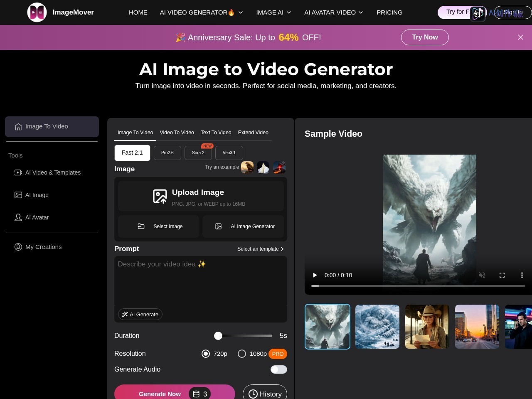Select the 720p resolution radio button
Screen dimensions: 532x399
[x=206, y=354]
